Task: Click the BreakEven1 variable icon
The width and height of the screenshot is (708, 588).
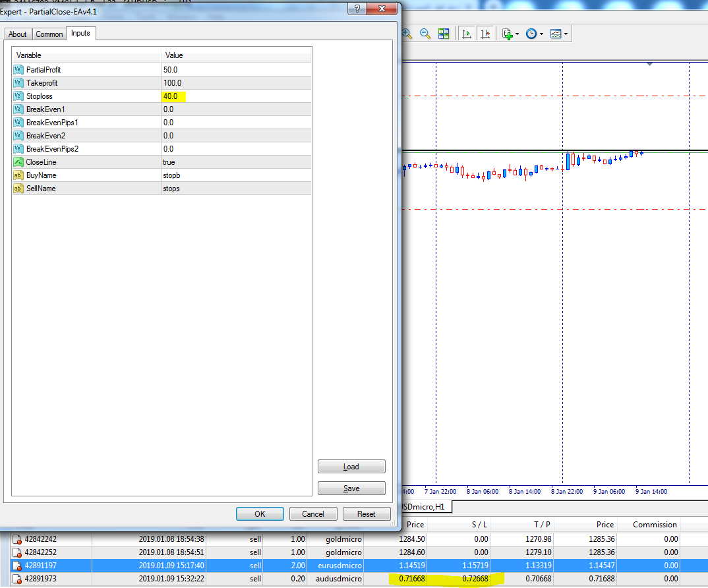Action: coord(18,109)
